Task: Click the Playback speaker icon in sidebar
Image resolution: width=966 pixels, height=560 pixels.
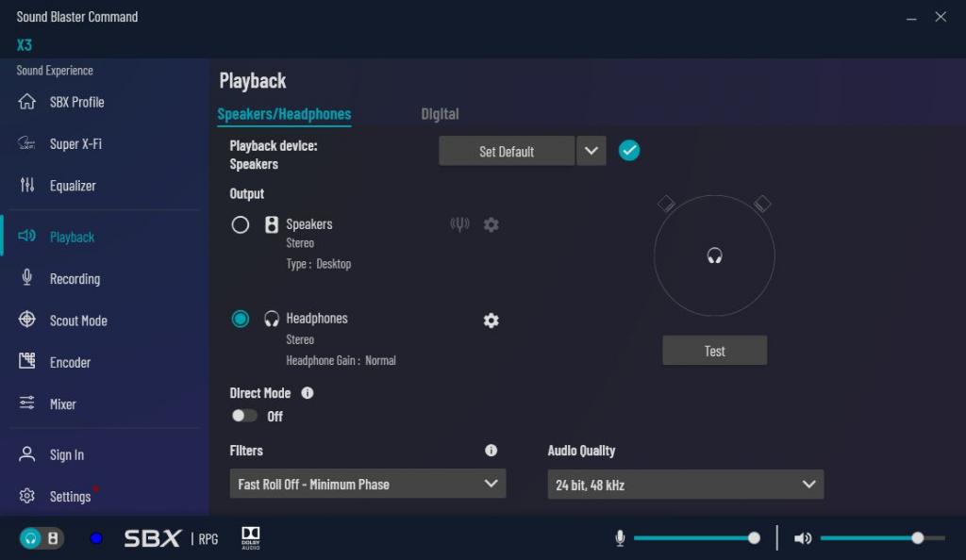Action: [x=26, y=236]
